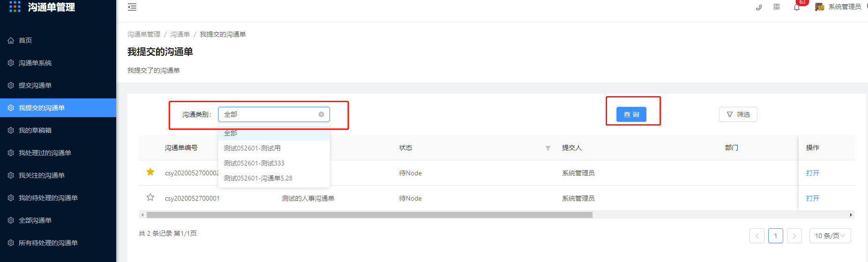Click 沟通单 breadcrumb link

coord(180,34)
